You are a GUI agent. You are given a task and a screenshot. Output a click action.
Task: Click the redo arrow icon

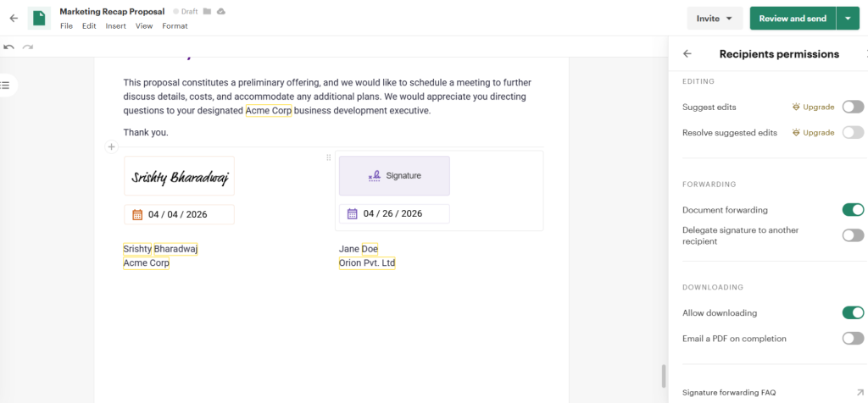point(28,47)
